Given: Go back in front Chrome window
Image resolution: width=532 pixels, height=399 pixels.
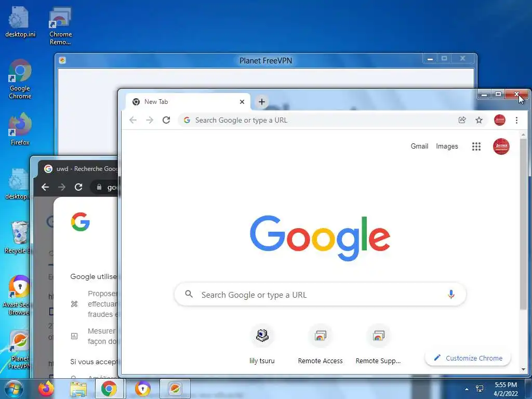Looking at the screenshot, I should pos(133,120).
